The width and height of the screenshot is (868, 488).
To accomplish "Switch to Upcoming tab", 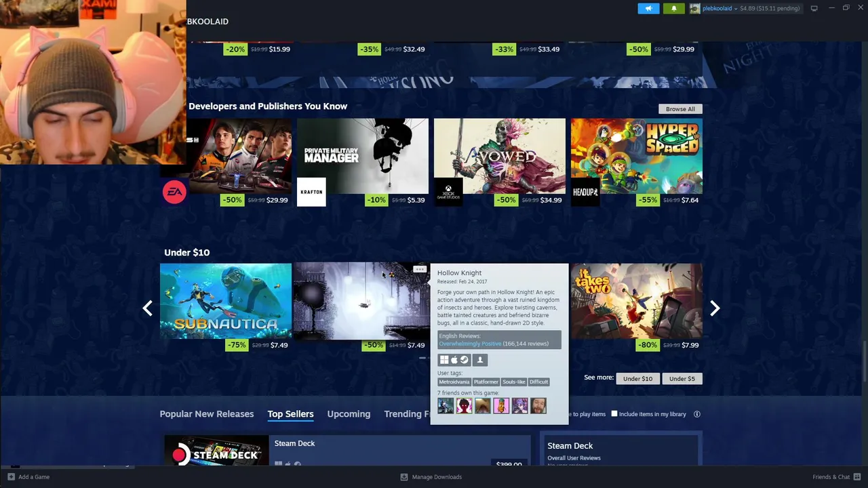I will click(x=349, y=414).
